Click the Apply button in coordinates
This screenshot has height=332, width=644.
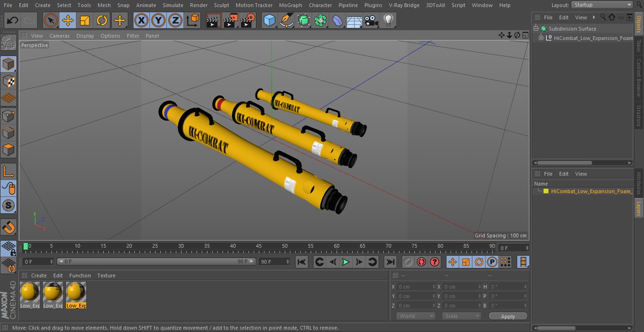pos(508,316)
